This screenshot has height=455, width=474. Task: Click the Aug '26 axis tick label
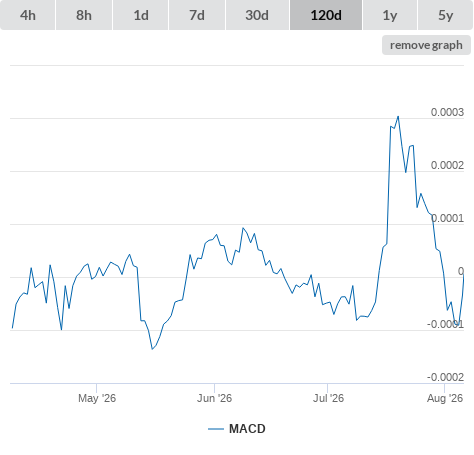(x=445, y=398)
